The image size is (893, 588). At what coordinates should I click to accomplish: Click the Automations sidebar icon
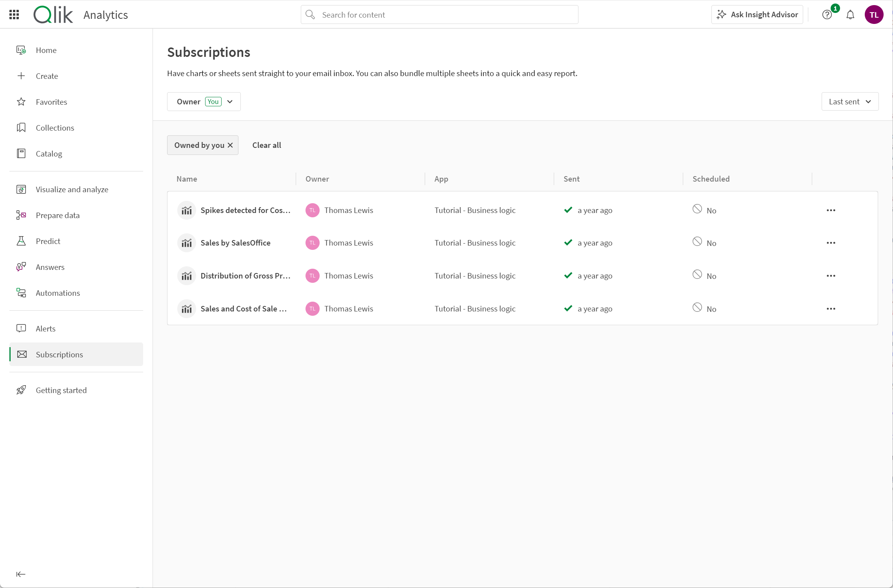coord(21,292)
